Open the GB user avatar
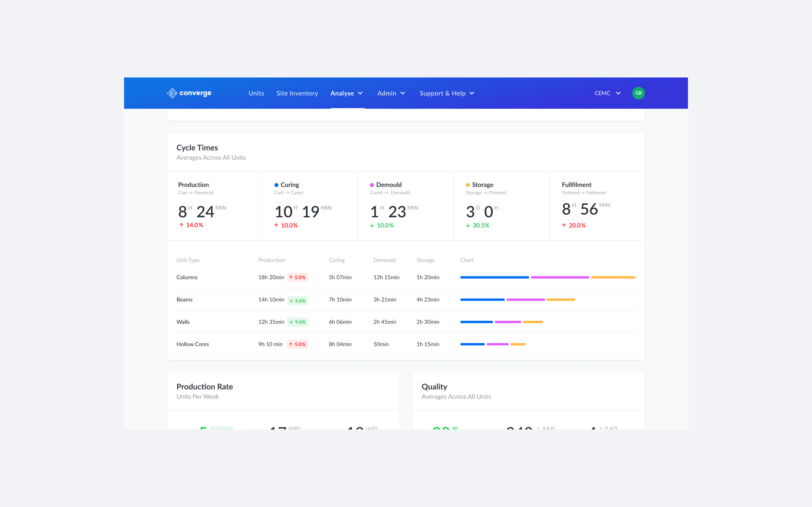 [x=638, y=93]
